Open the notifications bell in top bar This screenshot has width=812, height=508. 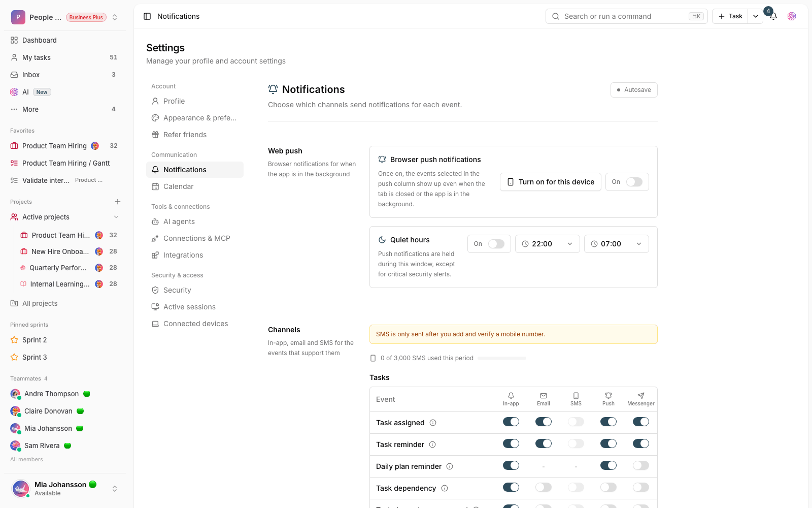(773, 16)
